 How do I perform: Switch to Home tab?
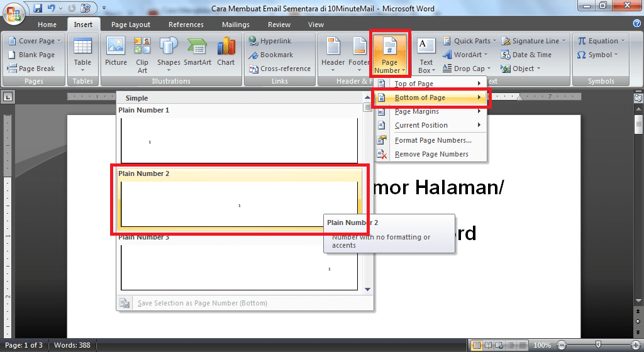[47, 25]
